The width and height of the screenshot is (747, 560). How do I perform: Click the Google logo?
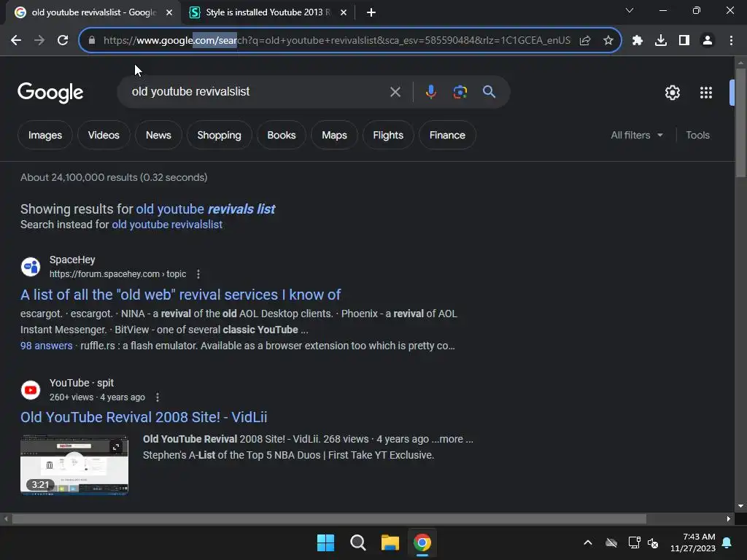pos(50,93)
